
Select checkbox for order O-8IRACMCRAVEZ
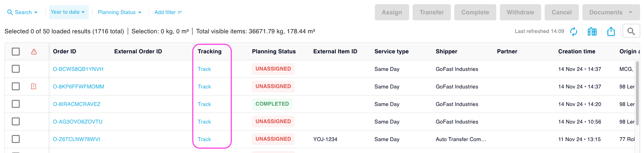(16, 104)
